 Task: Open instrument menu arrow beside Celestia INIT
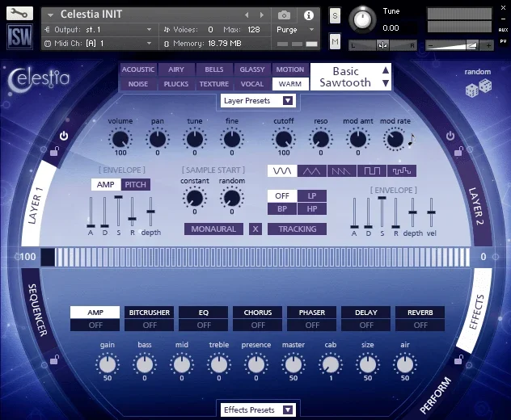[x=50, y=15]
